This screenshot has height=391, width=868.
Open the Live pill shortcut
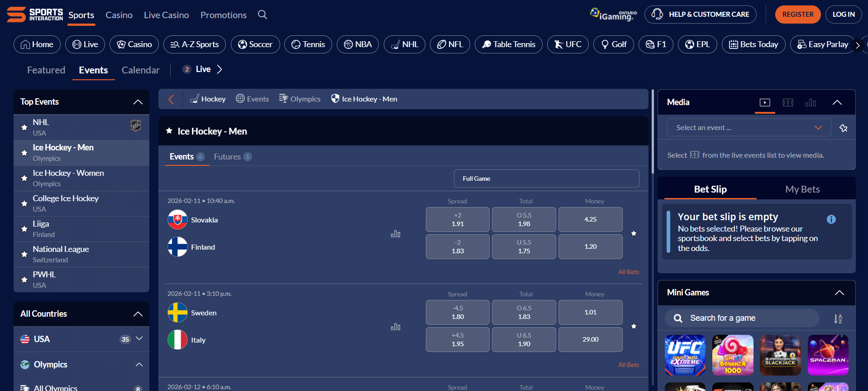pyautogui.click(x=85, y=44)
